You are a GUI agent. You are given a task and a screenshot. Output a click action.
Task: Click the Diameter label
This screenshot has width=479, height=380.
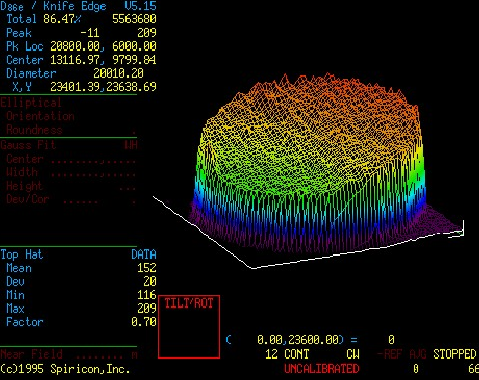pyautogui.click(x=31, y=73)
